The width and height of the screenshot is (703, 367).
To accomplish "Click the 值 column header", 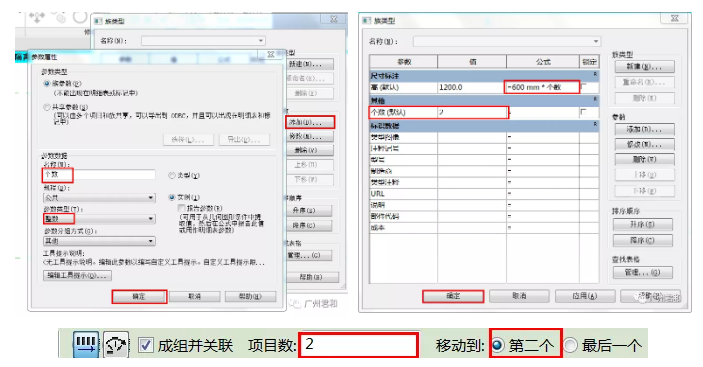I will (472, 62).
